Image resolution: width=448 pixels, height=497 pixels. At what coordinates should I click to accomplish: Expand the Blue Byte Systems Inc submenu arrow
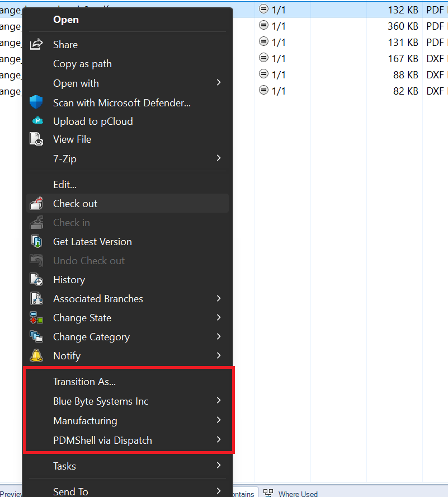[x=219, y=401]
